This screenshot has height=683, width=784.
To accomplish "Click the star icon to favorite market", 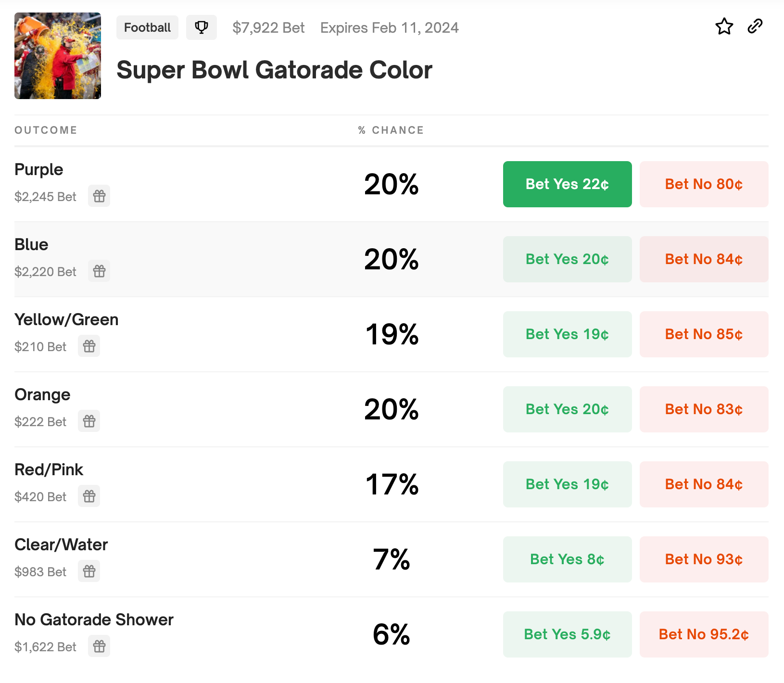I will [x=724, y=26].
